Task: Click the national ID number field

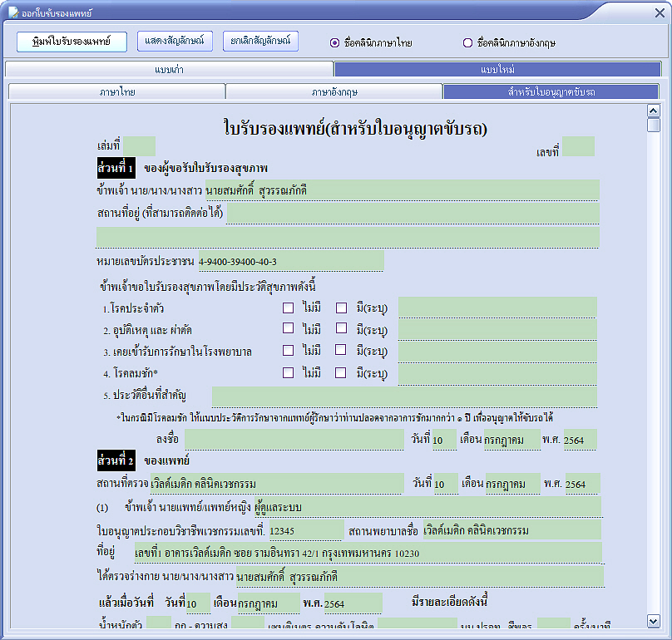Action: tap(291, 261)
